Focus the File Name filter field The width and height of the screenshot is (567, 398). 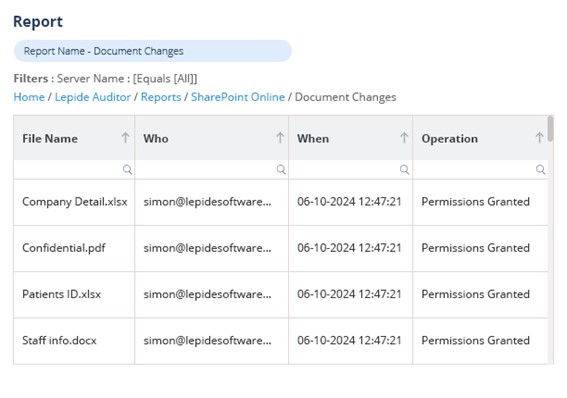pos(74,170)
